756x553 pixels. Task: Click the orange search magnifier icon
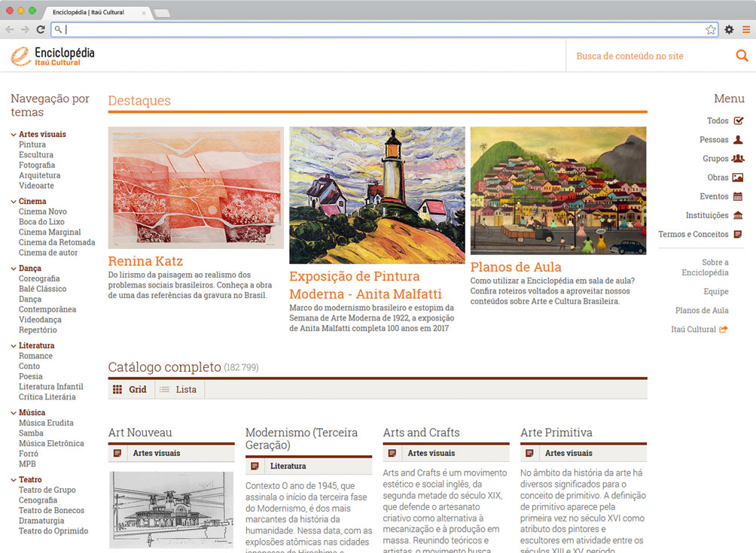tap(742, 56)
